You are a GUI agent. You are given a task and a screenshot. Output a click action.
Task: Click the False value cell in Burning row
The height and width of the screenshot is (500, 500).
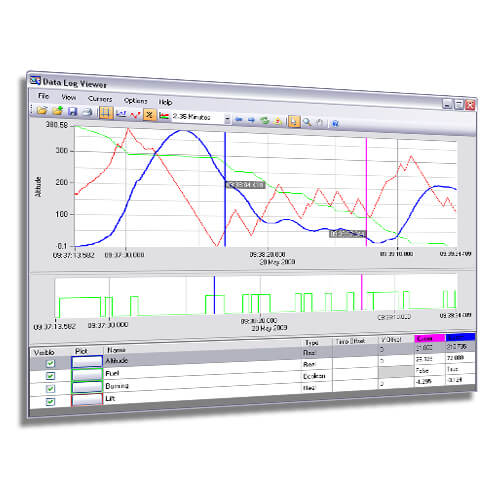422,370
